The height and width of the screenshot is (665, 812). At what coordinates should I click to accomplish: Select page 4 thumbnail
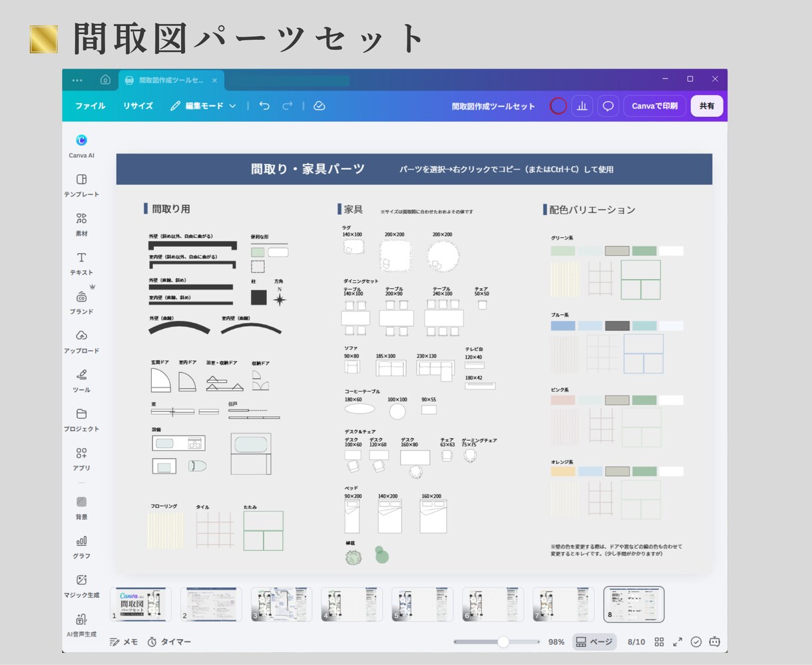pos(352,604)
